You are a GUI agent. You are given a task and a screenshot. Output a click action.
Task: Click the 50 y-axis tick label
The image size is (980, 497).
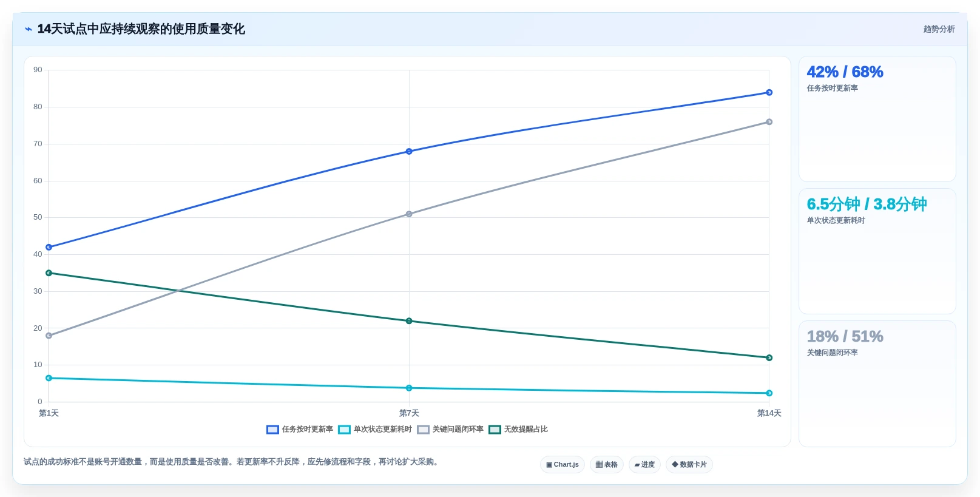[38, 217]
